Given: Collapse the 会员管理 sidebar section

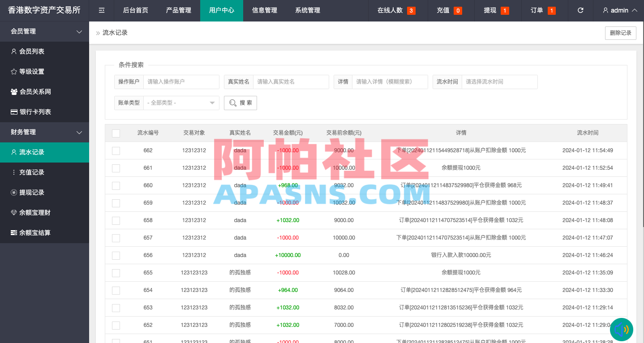Looking at the screenshot, I should click(x=44, y=31).
